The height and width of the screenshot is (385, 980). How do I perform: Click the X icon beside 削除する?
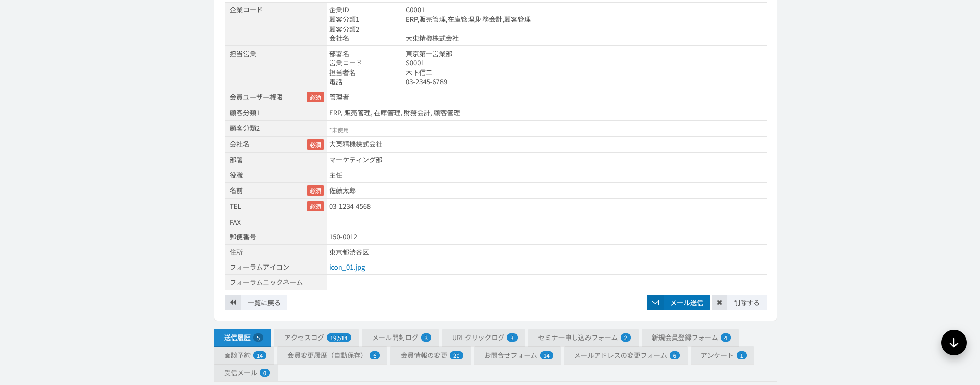pos(719,302)
